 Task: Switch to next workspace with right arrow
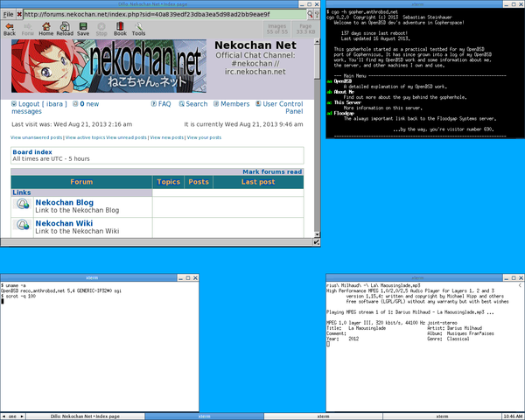point(22,416)
